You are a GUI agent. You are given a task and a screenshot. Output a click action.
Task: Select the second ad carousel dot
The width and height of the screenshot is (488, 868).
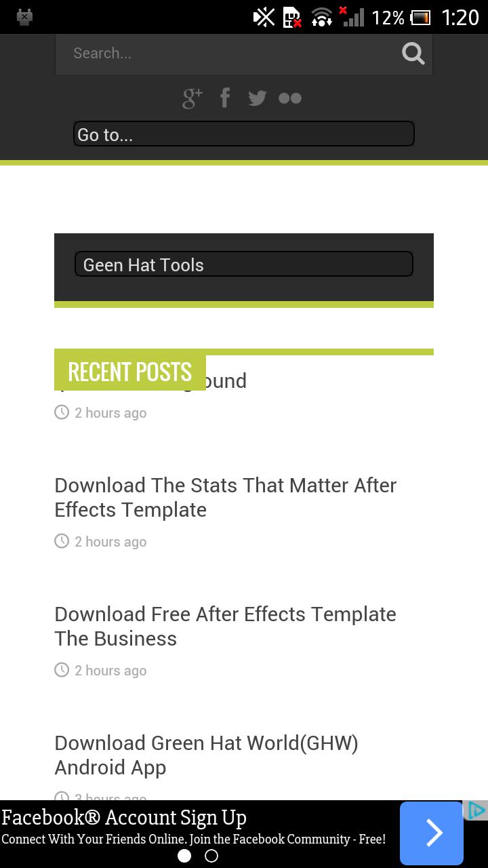point(211,856)
